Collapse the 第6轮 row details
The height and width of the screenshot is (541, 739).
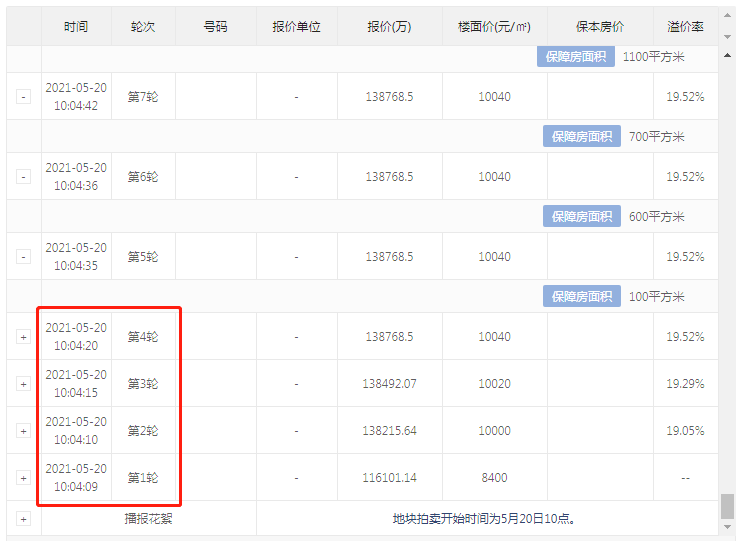[x=23, y=177]
